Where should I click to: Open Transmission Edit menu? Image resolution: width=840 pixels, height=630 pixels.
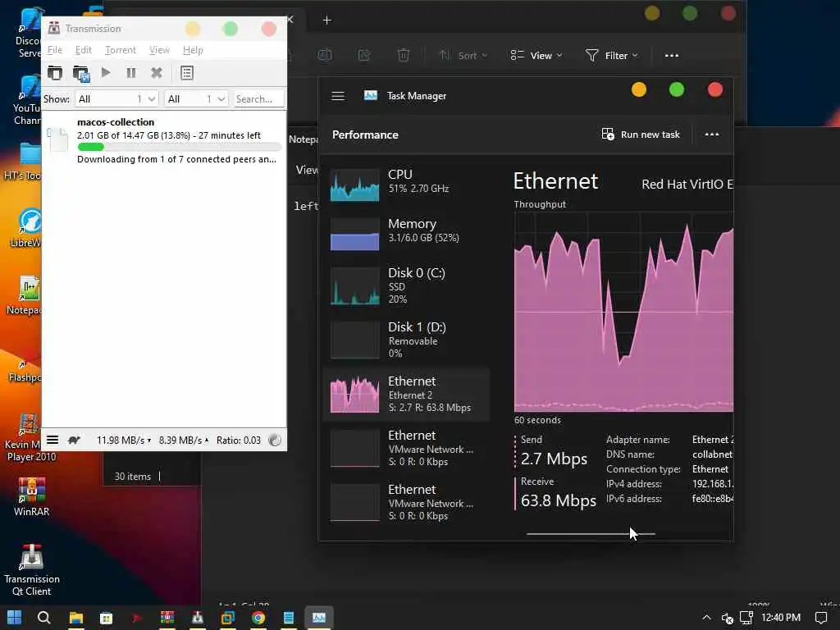83,50
